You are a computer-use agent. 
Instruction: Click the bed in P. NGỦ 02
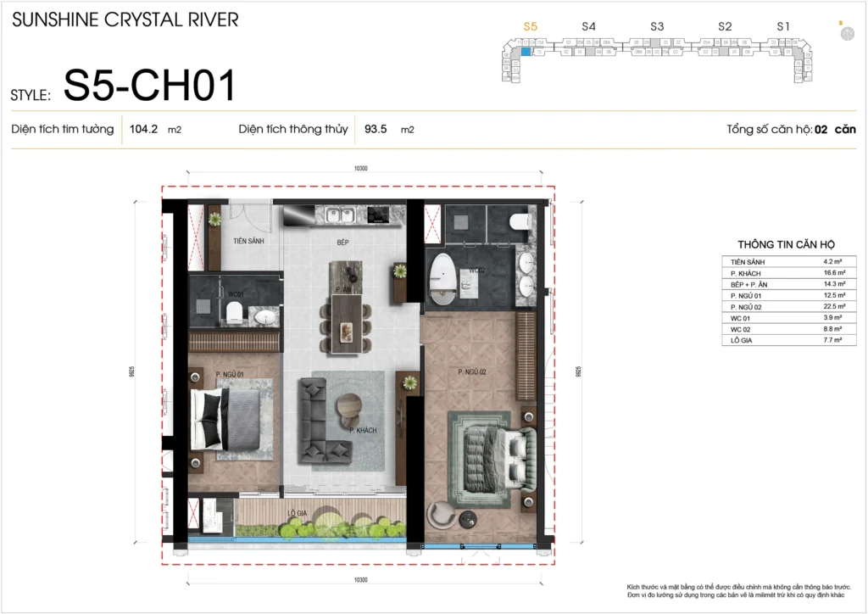click(x=498, y=450)
